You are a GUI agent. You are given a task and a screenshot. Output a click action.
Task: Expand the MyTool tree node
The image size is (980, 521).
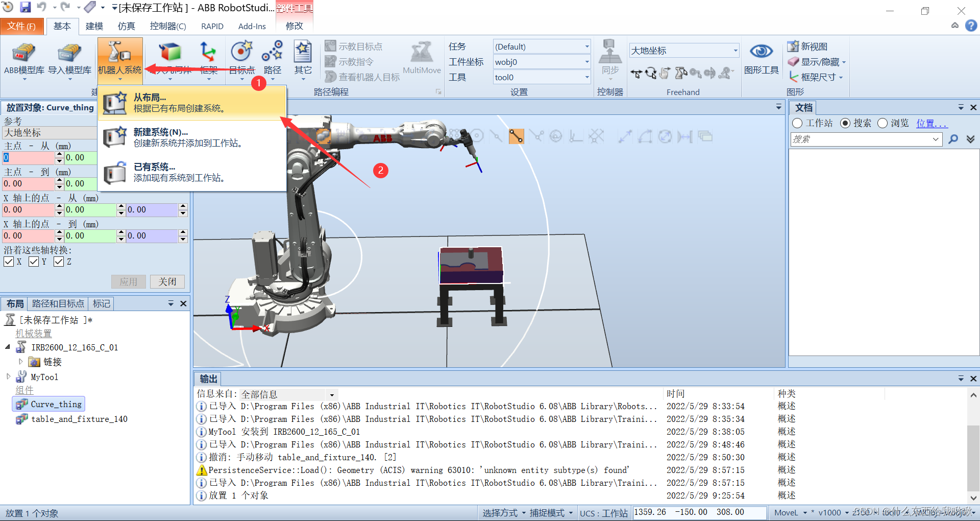click(x=8, y=376)
